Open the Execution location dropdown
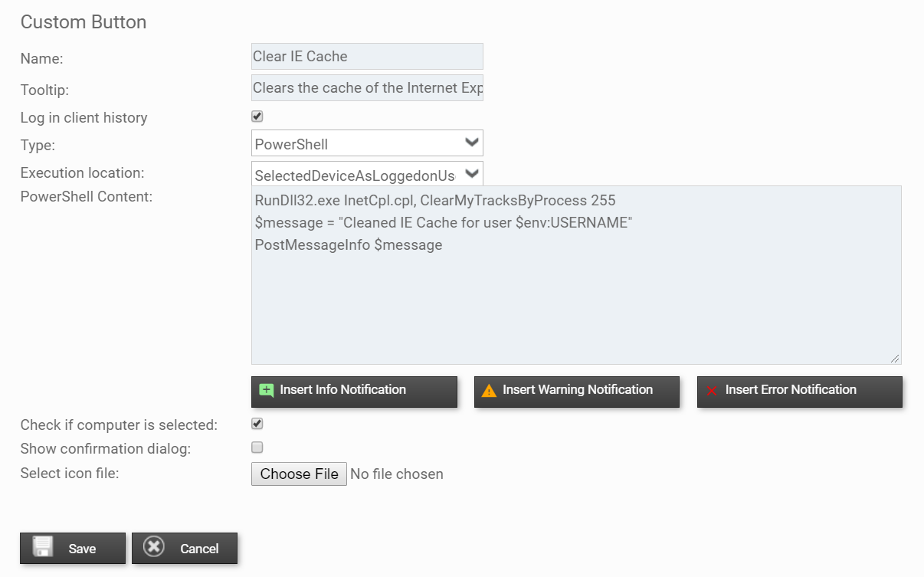 [367, 173]
